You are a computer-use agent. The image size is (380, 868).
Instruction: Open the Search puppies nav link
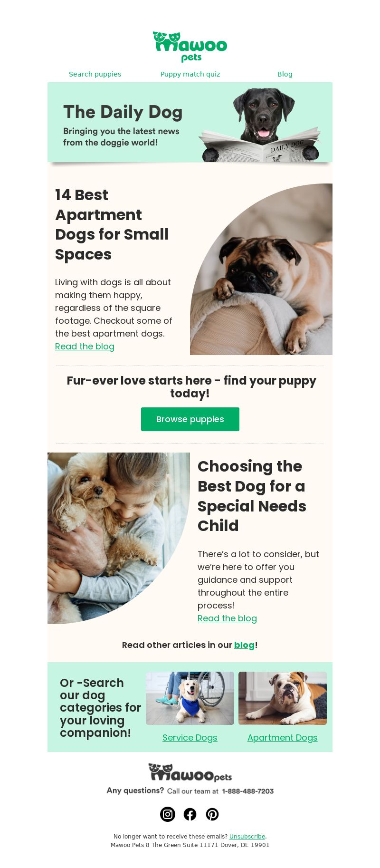point(95,74)
